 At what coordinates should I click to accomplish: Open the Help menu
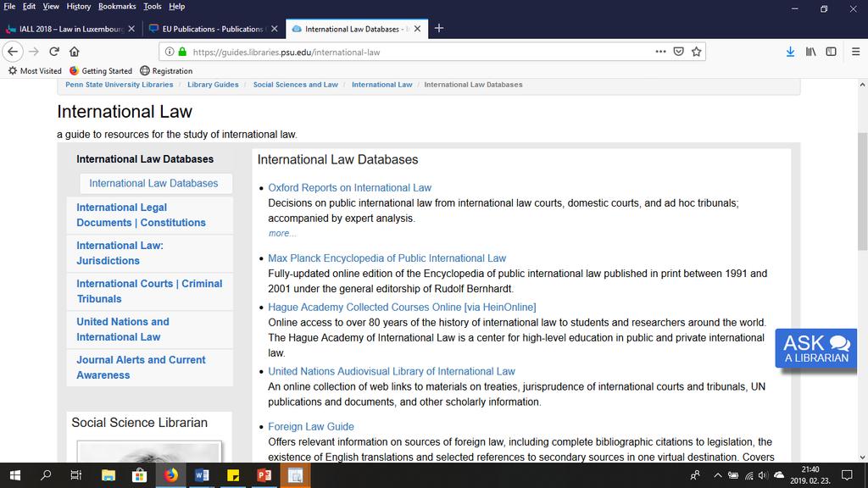[x=176, y=6]
